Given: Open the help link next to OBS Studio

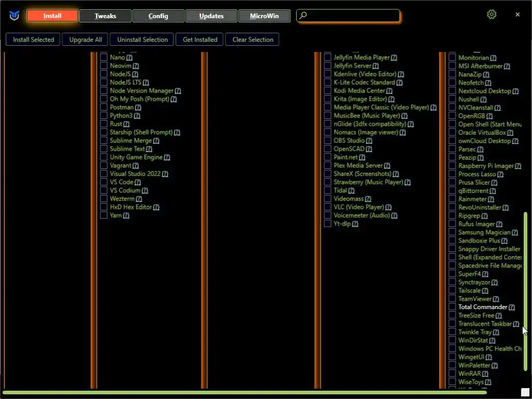Looking at the screenshot, I should (x=369, y=141).
